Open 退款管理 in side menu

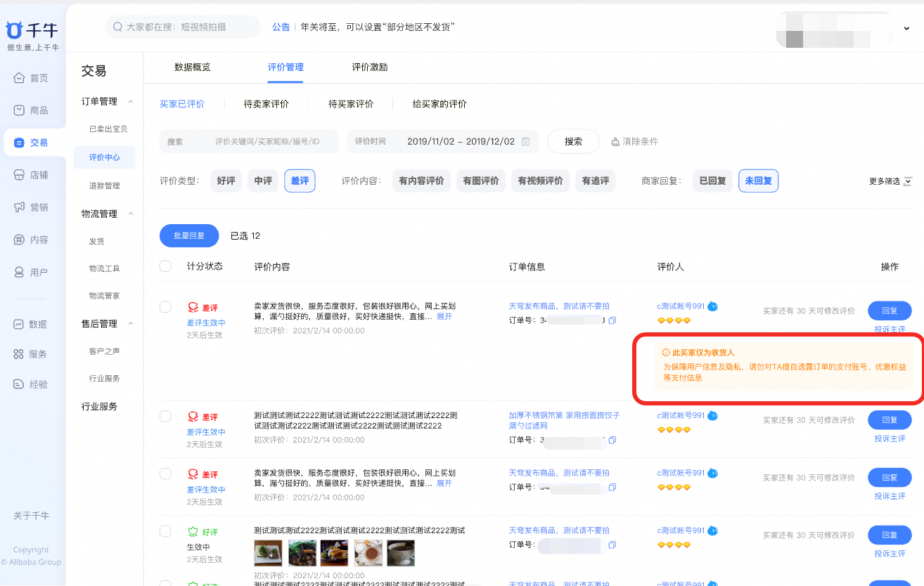[105, 186]
